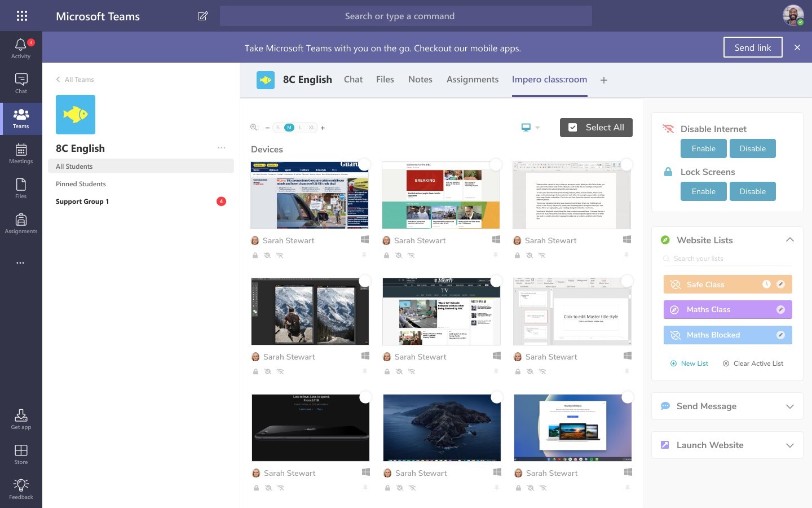Click pin icon under Photoshop mountain device
The height and width of the screenshot is (508, 812).
(364, 371)
